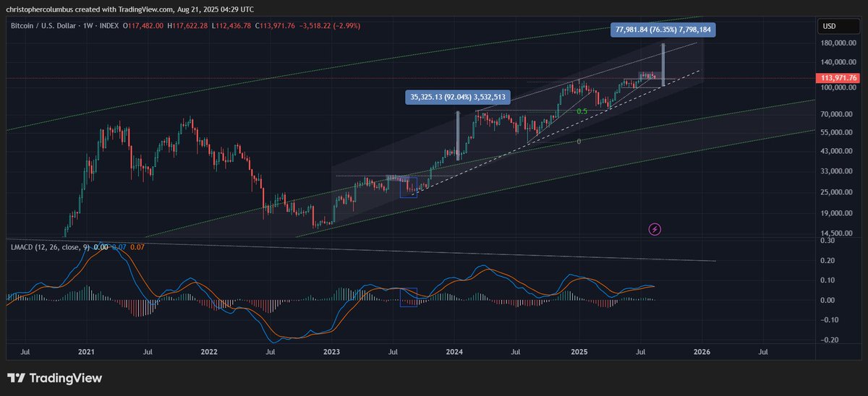Click the 2021 label on time axis

pyautogui.click(x=86, y=352)
